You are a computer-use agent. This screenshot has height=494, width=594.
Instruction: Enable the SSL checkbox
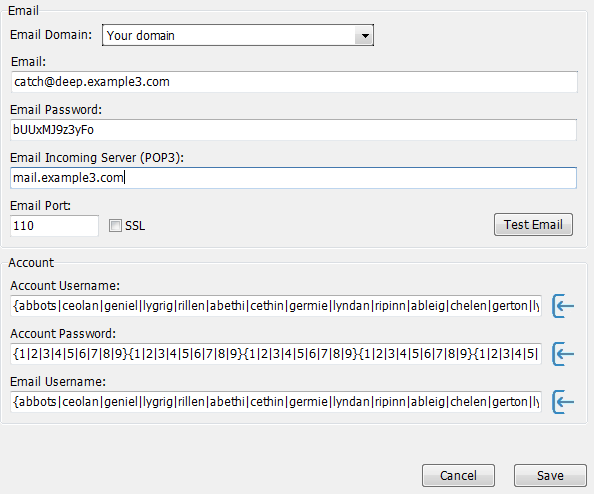[115, 226]
